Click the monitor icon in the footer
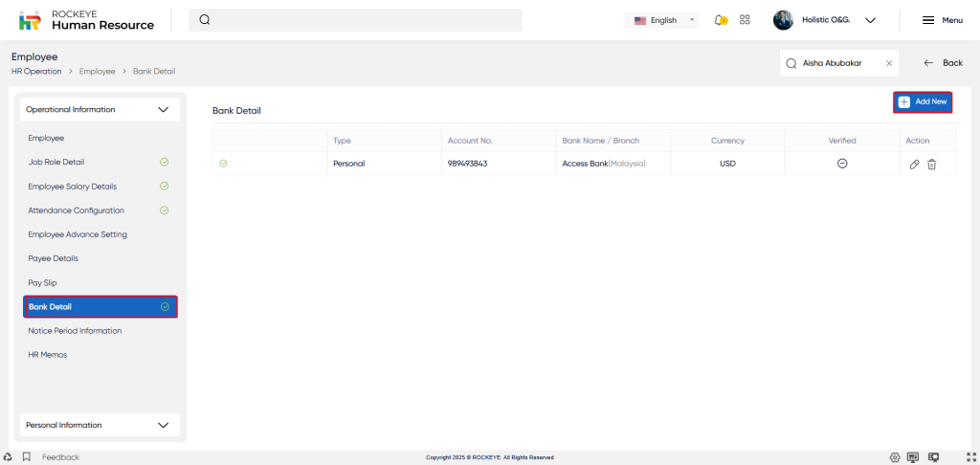The image size is (980, 465). [x=913, y=457]
